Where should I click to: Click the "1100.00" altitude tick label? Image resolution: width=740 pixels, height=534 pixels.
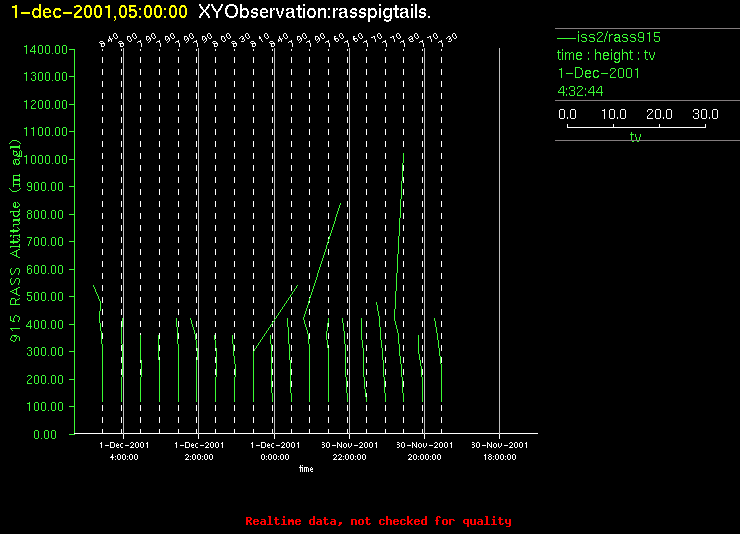[x=45, y=131]
